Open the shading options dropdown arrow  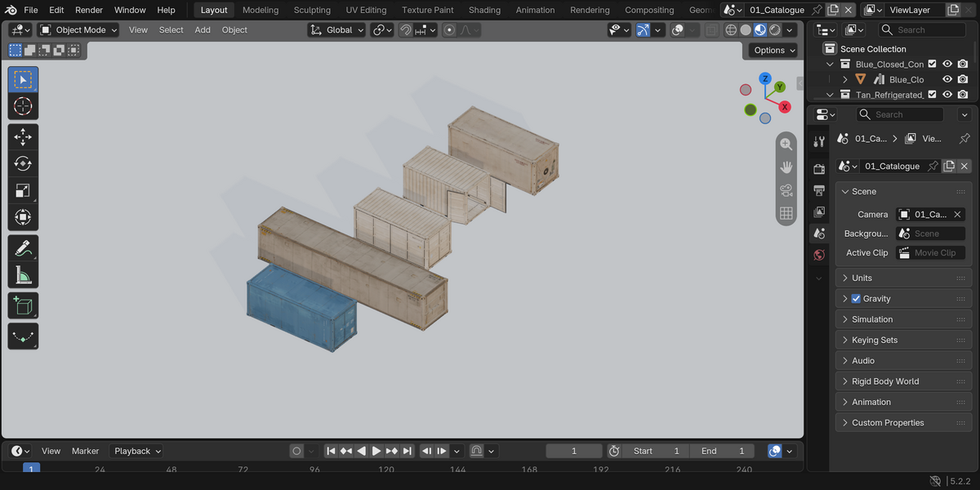point(790,29)
